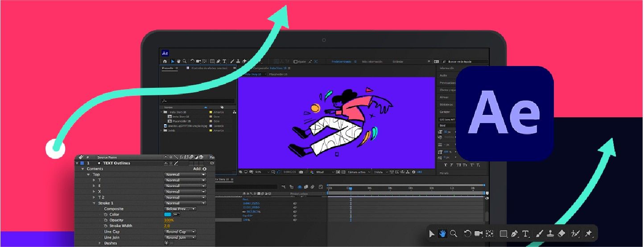
Task: Select the Clone Stamp tool in the enlarged floating toolbar
Action: click(x=550, y=233)
